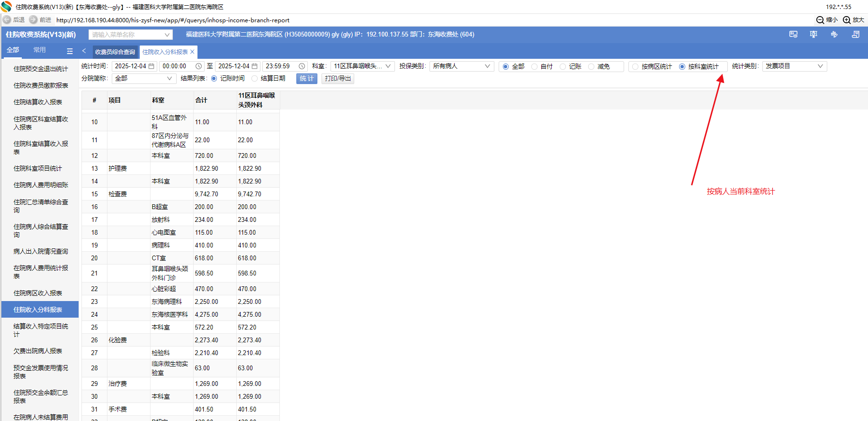The height and width of the screenshot is (421, 868).
Task: Collapse the sidebar menu with the fold icon
Action: pyautogui.click(x=70, y=51)
